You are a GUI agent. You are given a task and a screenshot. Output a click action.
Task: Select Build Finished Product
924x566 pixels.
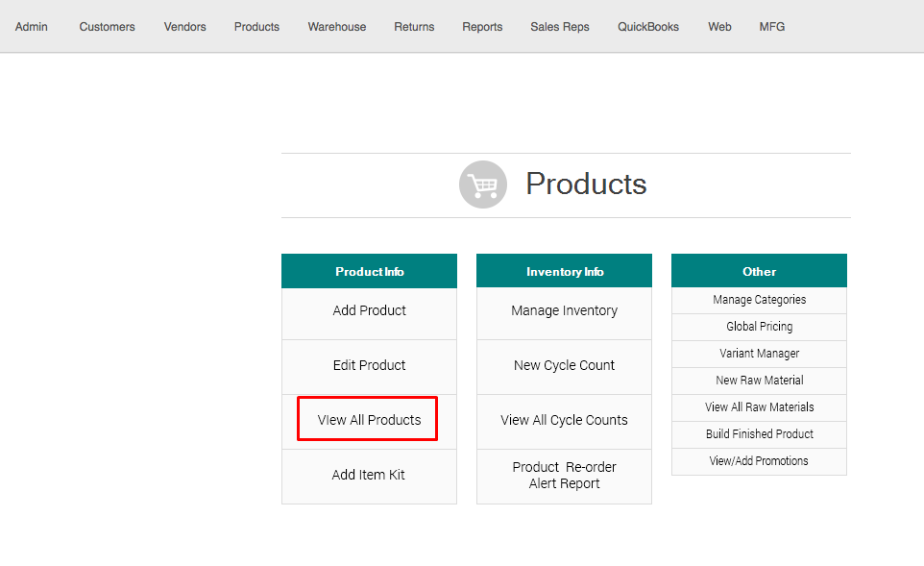759,434
